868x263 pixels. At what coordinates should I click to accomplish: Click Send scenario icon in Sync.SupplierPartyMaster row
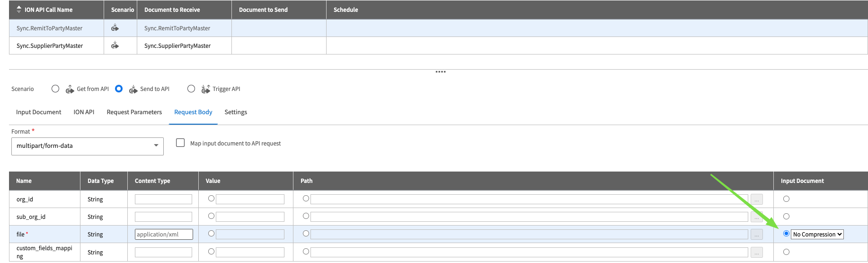(115, 45)
